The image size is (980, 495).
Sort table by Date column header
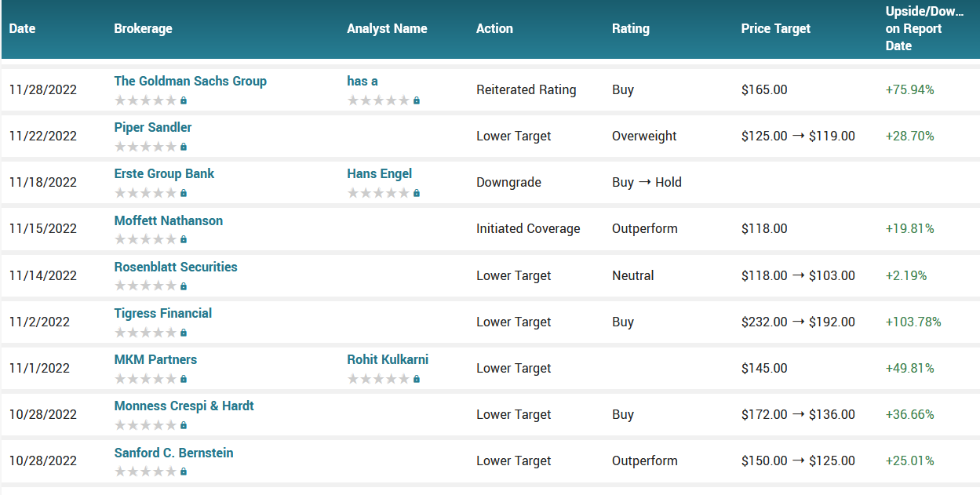pyautogui.click(x=22, y=28)
